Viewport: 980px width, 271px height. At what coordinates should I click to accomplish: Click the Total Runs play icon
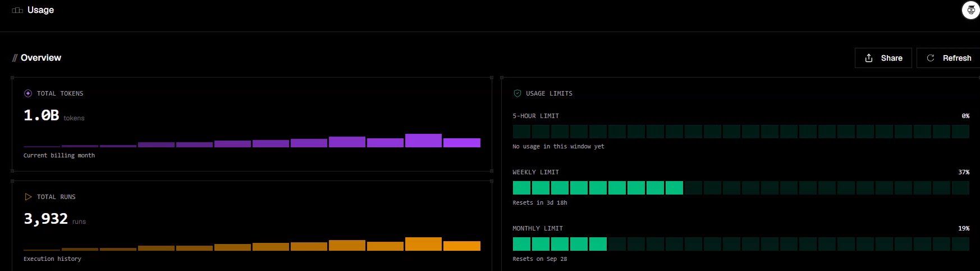coord(28,197)
